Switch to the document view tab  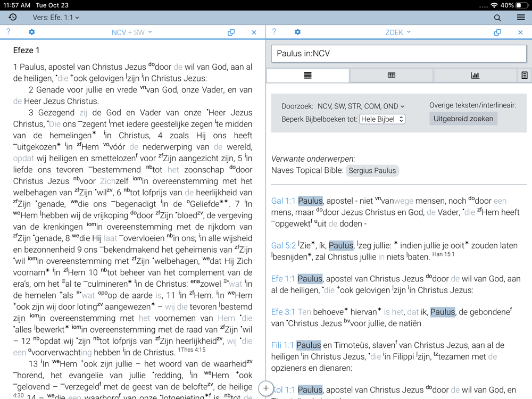525,76
